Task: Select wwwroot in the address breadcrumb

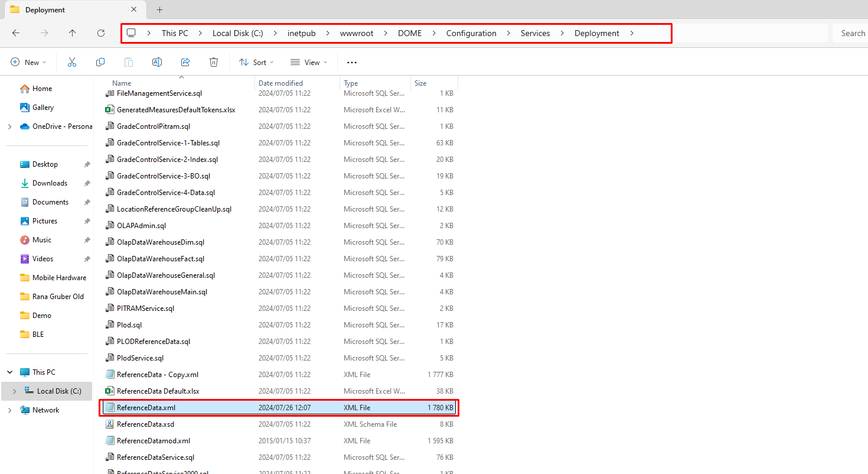Action: click(x=357, y=33)
